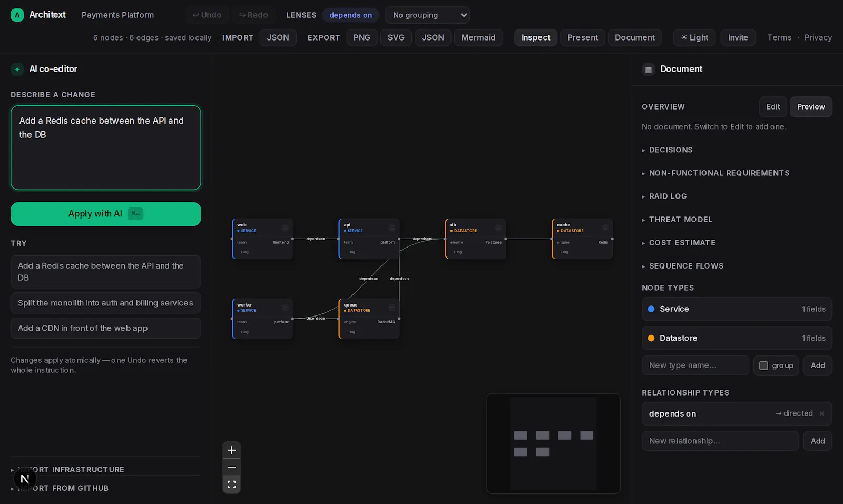Viewport: 843px width, 504px height.
Task: Add a tag to the queue node
Action: [351, 332]
